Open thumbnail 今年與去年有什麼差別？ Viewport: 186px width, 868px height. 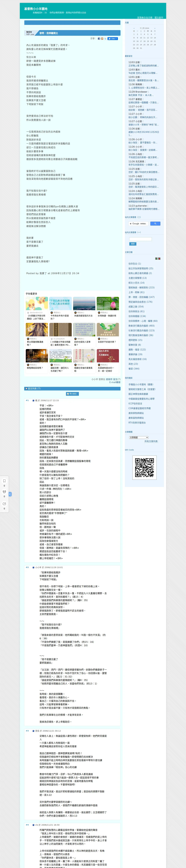[x=60, y=309]
